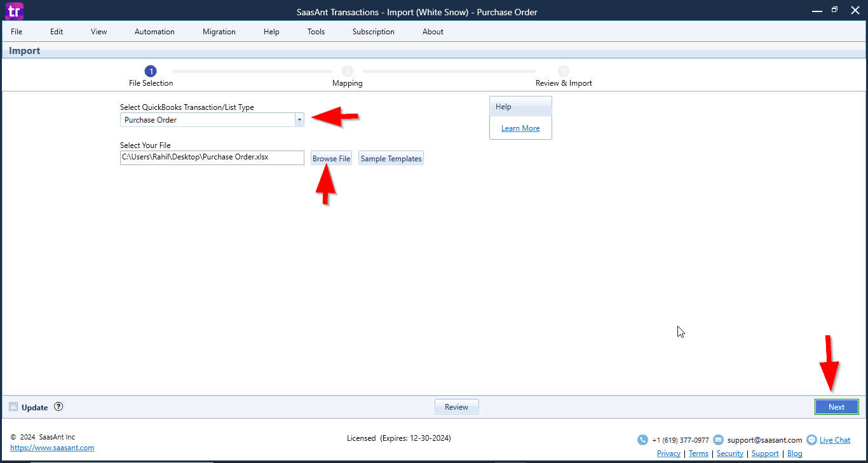Open the Security link
Image resolution: width=868 pixels, height=463 pixels.
(x=730, y=453)
